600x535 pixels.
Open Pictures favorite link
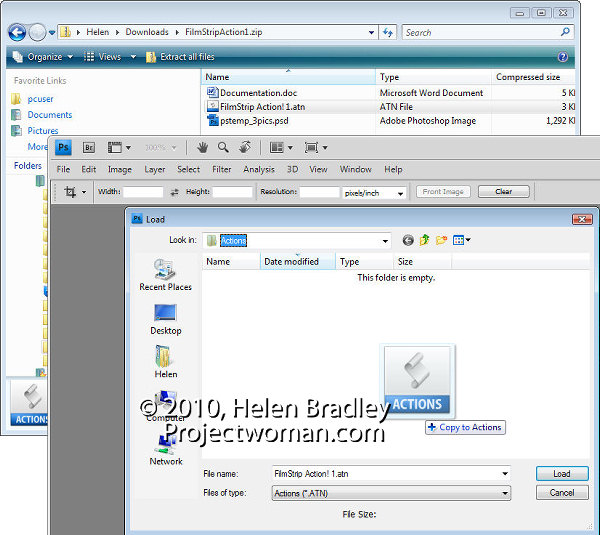point(42,131)
